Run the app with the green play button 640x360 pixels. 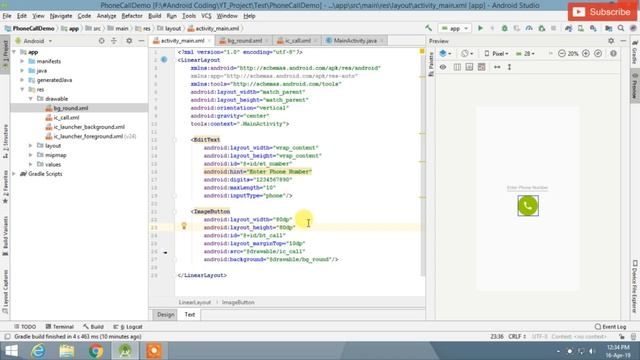[480, 28]
